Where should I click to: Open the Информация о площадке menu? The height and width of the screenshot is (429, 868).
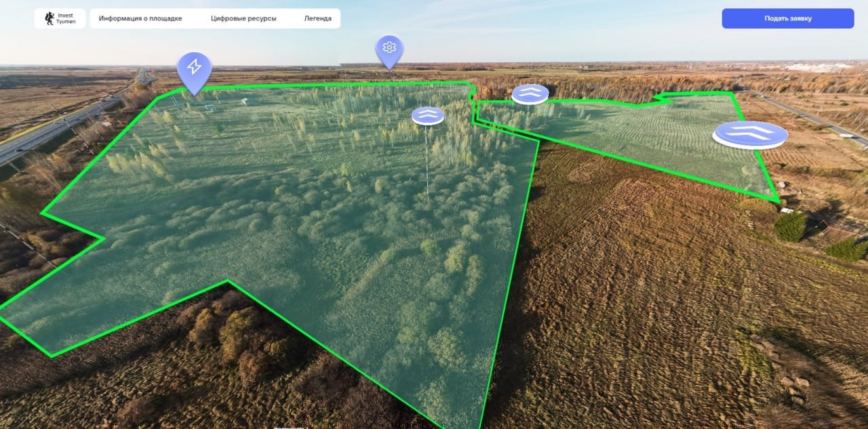140,18
